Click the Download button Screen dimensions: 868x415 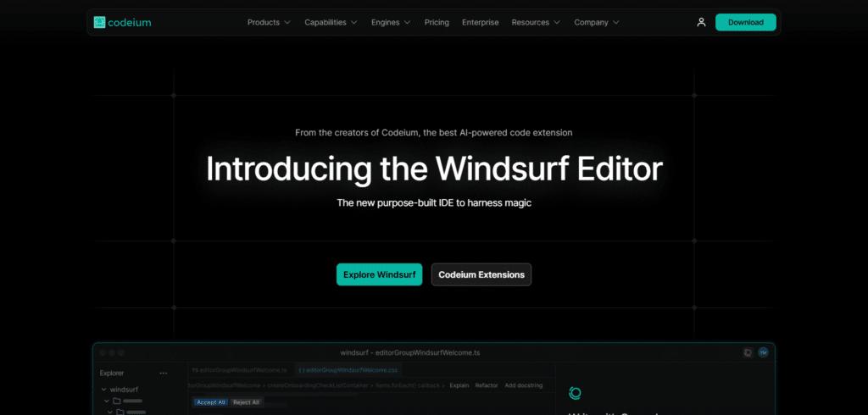(x=746, y=22)
